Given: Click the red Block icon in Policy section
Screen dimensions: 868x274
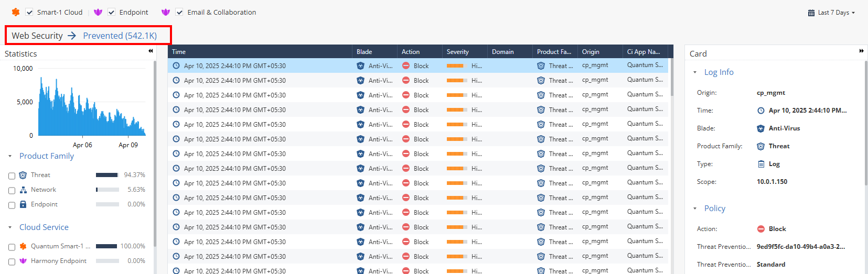Looking at the screenshot, I should [760, 229].
